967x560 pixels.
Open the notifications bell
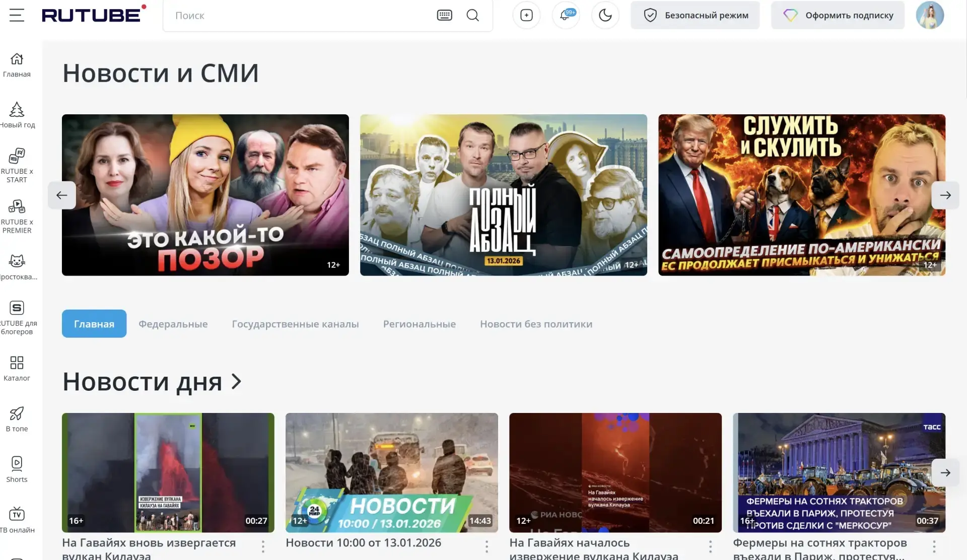point(566,15)
